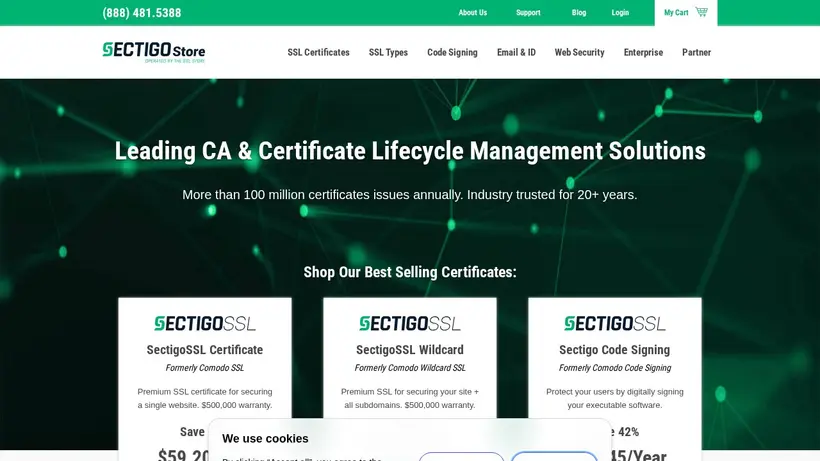This screenshot has width=820, height=461.
Task: Click 'Premium SSL certificate for securing' description
Action: tap(204, 398)
